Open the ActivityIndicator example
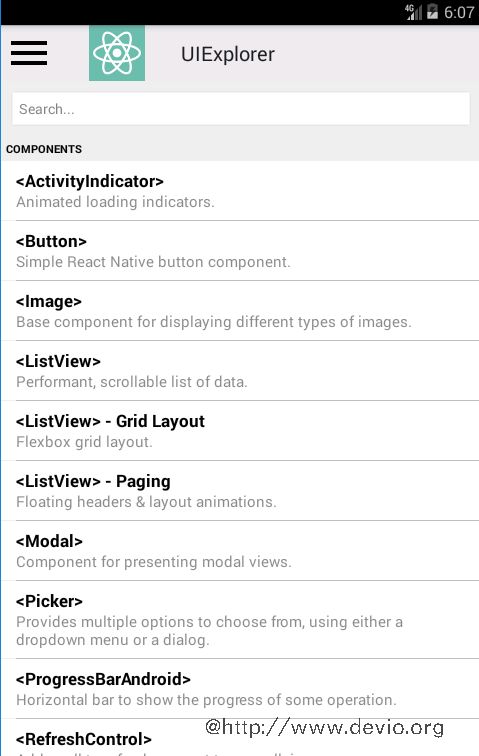This screenshot has height=756, width=479. 240,191
